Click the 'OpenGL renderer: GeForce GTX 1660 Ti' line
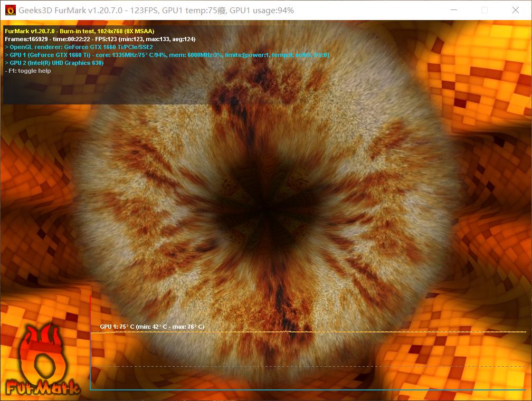This screenshot has height=401, width=532. point(79,47)
